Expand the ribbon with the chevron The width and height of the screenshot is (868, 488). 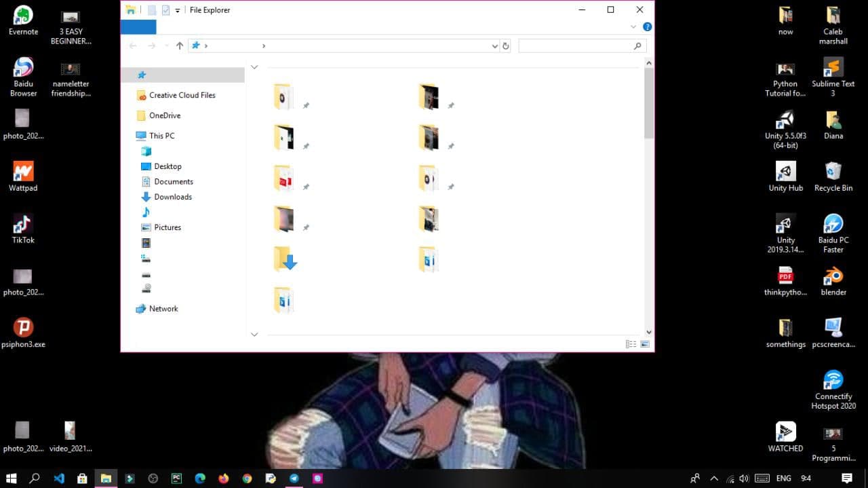coord(633,27)
